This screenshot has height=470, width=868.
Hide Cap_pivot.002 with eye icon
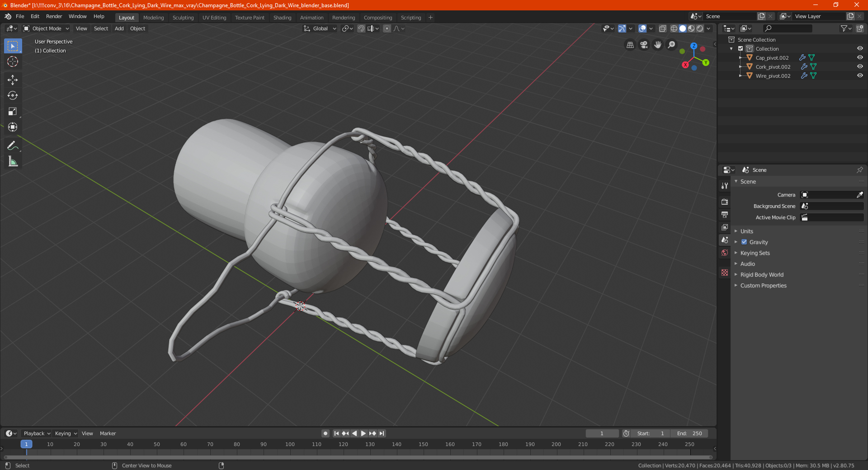(x=860, y=58)
